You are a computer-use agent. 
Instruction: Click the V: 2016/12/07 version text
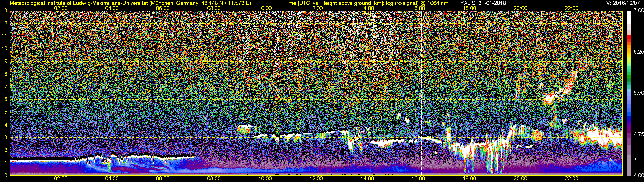click(x=624, y=3)
